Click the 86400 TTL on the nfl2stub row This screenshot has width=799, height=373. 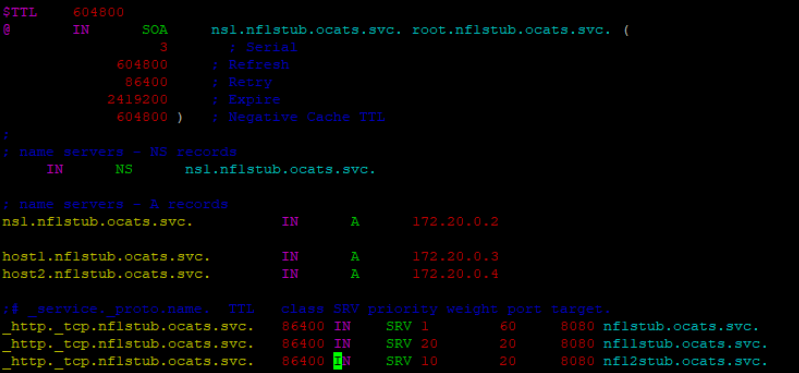click(x=303, y=362)
